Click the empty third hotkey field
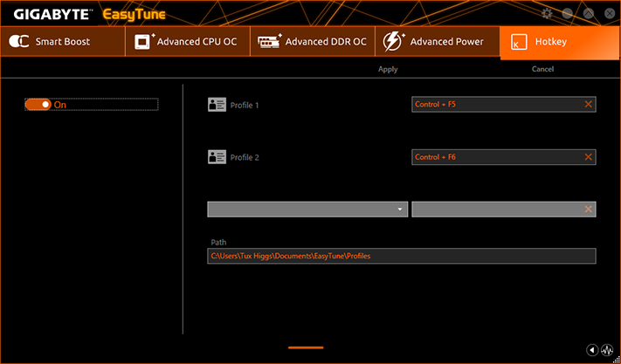This screenshot has width=621, height=364. 504,209
